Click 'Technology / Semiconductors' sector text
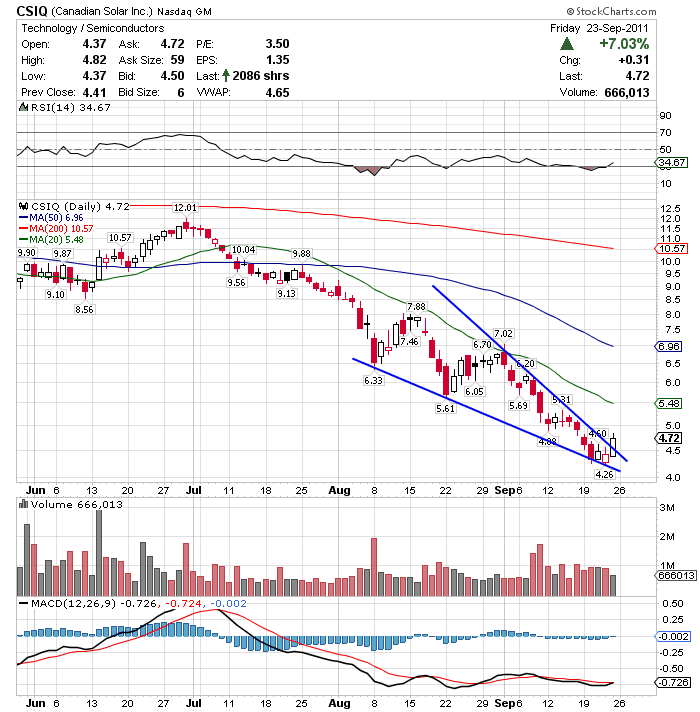 93,28
